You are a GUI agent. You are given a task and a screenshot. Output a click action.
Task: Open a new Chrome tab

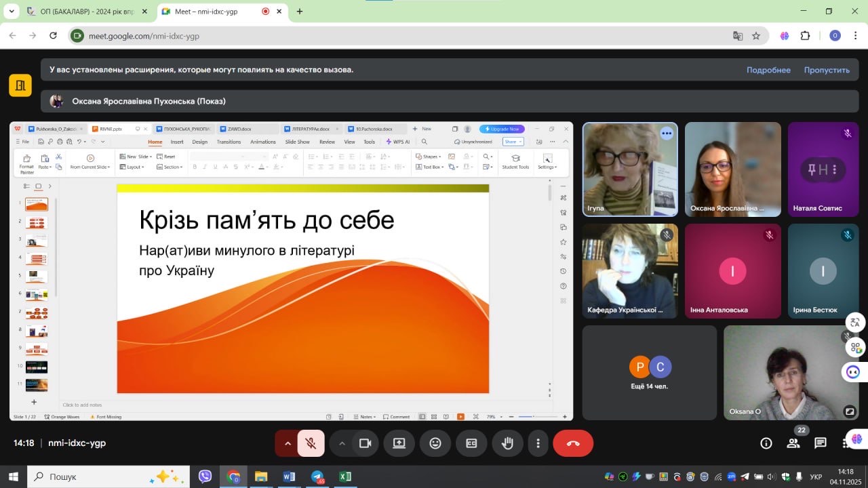[x=300, y=12]
